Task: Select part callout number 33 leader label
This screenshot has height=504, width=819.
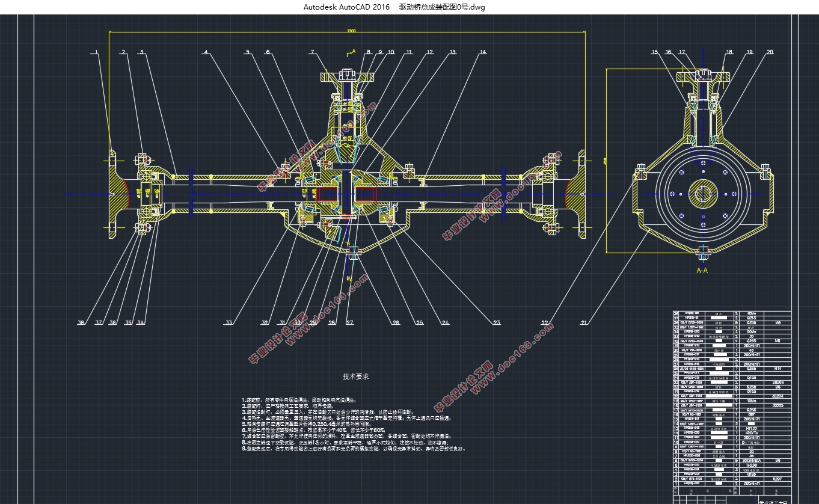Action: (229, 323)
